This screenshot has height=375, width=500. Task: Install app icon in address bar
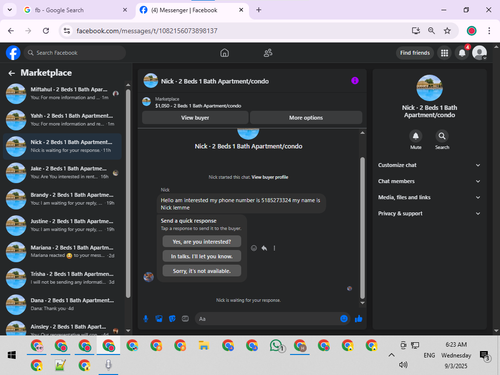pyautogui.click(x=416, y=31)
